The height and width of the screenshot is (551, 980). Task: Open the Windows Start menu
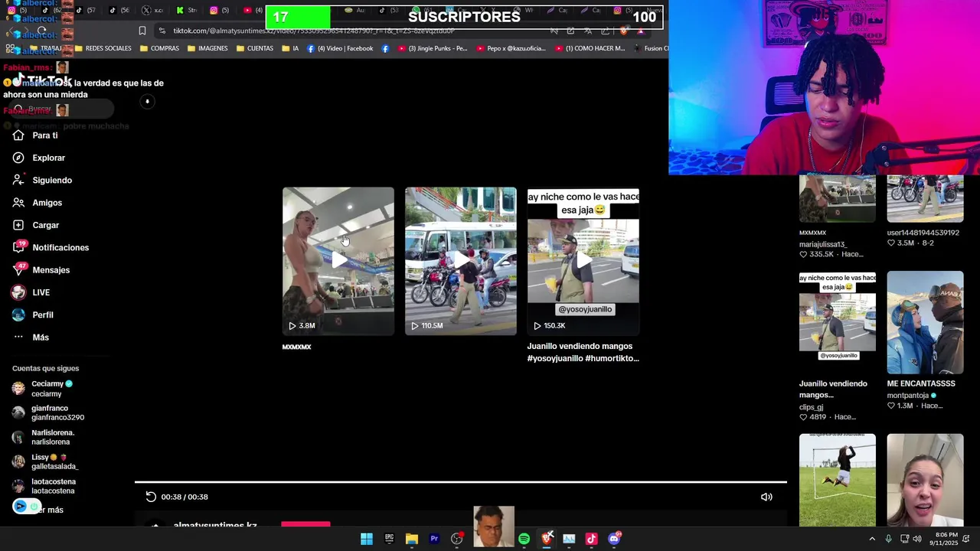[x=367, y=539]
